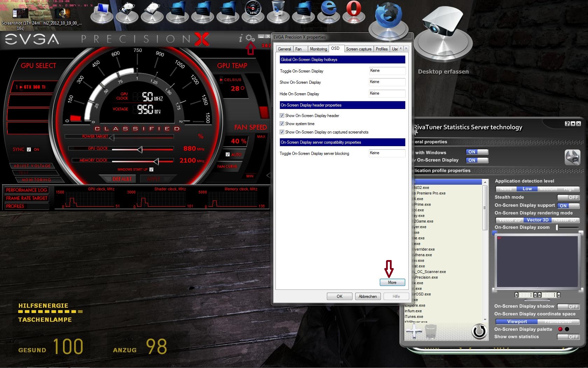Click the Abbrechen button
Screen dimensions: 588x368
tap(367, 297)
